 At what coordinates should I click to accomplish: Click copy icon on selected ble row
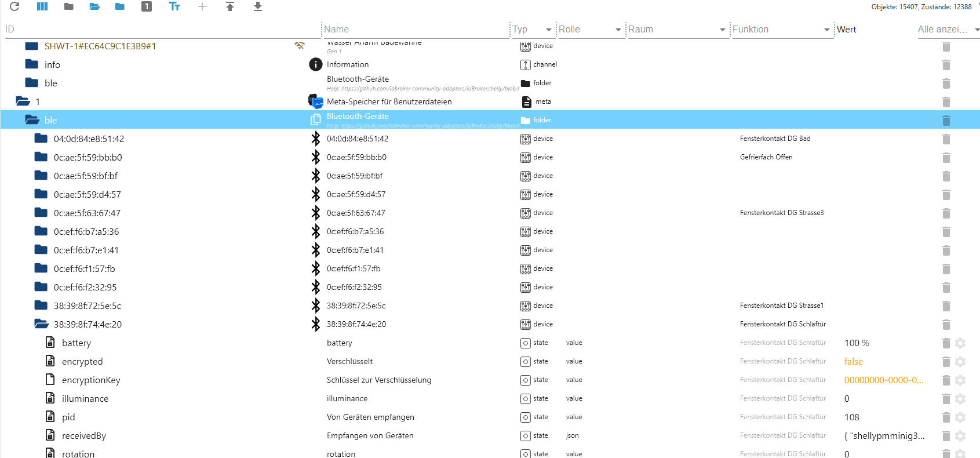pos(316,120)
